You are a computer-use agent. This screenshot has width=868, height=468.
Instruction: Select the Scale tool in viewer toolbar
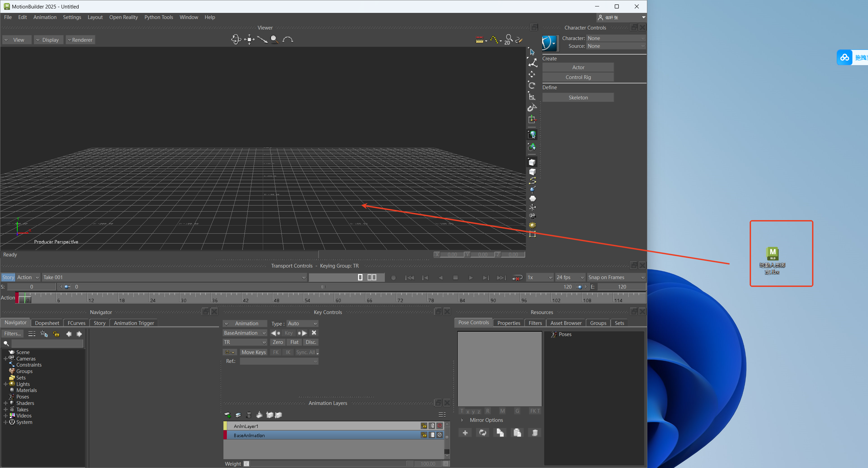point(532,97)
